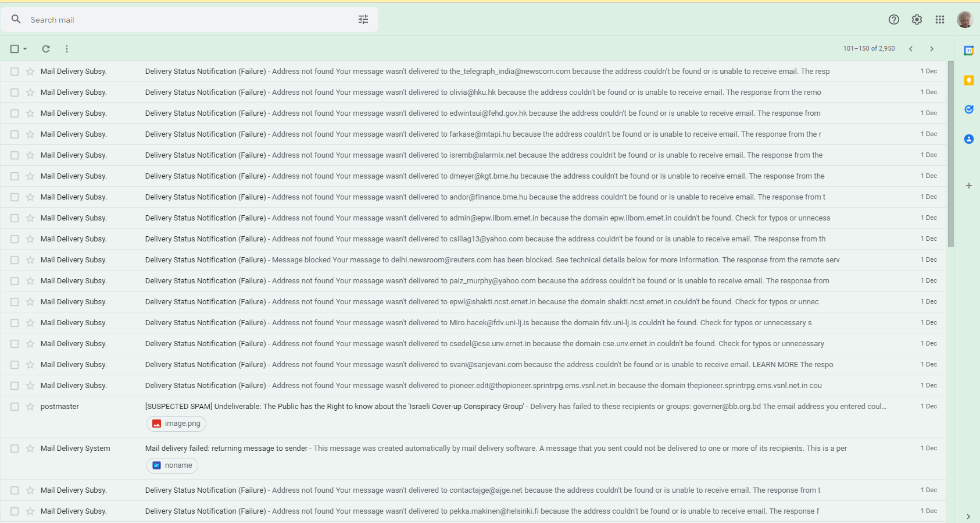The height and width of the screenshot is (523, 980).
Task: Click the search magnifier icon
Action: coord(16,19)
